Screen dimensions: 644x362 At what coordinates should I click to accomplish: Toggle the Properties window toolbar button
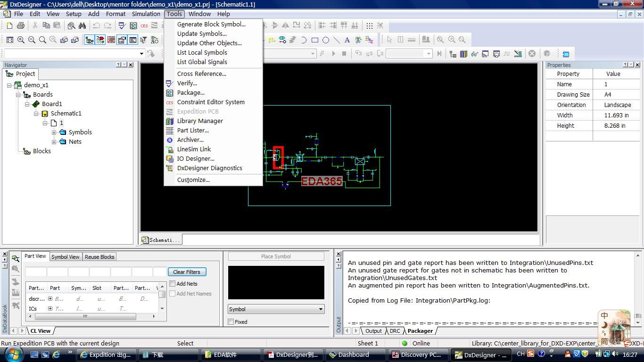[x=122, y=40]
